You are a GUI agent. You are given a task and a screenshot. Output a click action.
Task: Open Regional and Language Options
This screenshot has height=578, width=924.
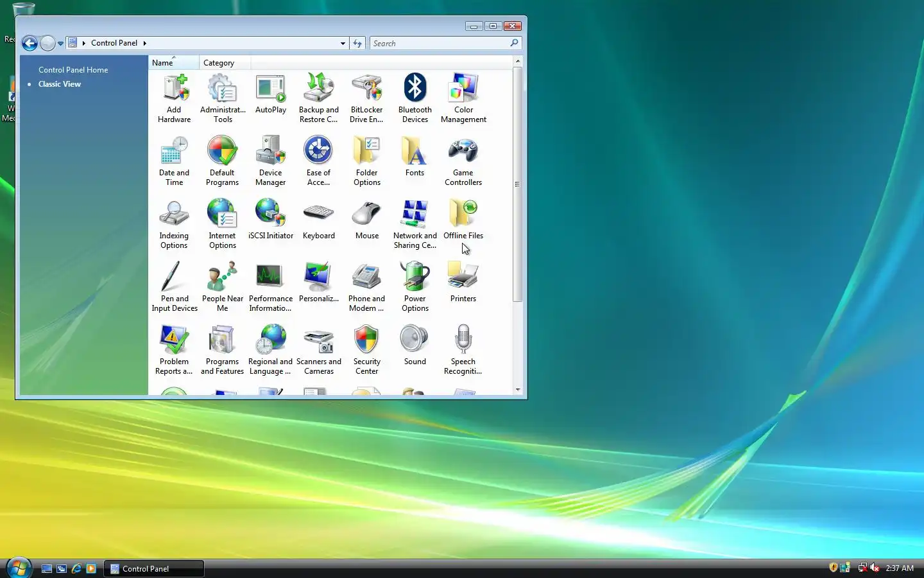click(x=271, y=349)
